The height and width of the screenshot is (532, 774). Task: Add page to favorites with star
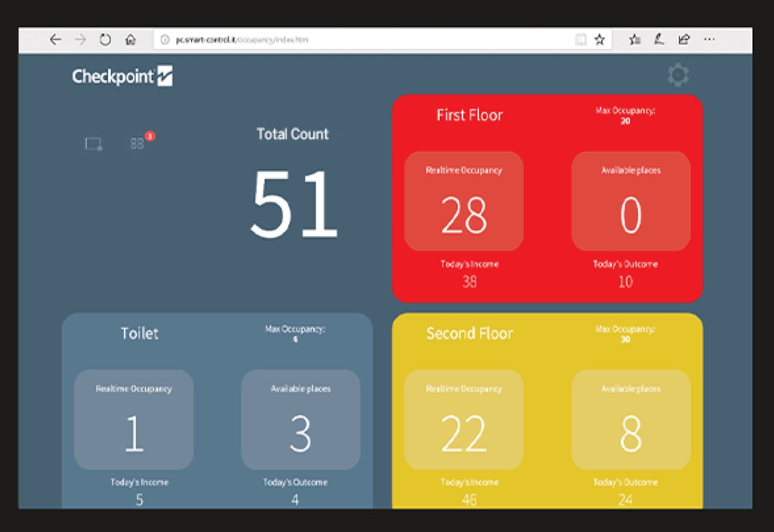point(599,40)
